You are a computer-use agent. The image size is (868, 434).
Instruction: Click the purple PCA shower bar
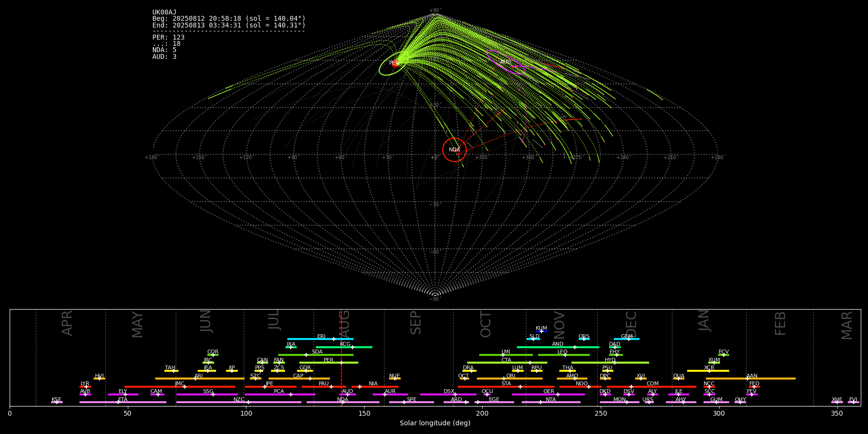pyautogui.click(x=280, y=394)
